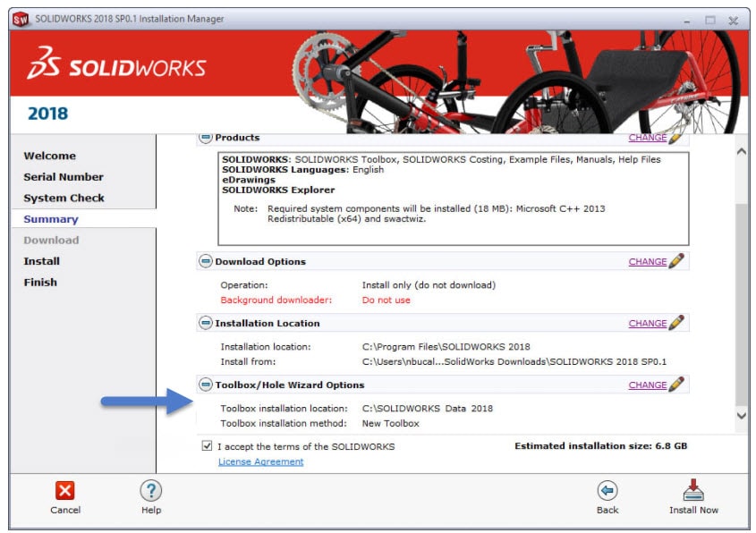
Task: Click 'SOLIDWORKS Languages: English' line
Action: 302,170
